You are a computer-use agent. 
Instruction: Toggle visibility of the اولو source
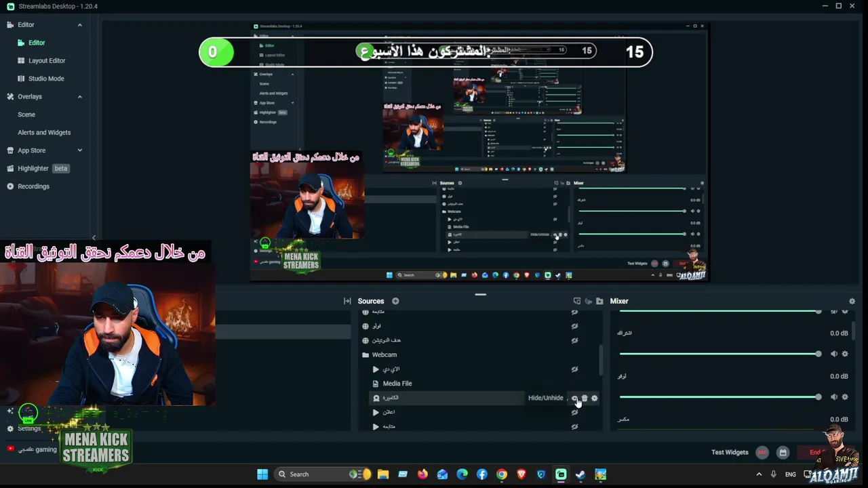coord(574,326)
